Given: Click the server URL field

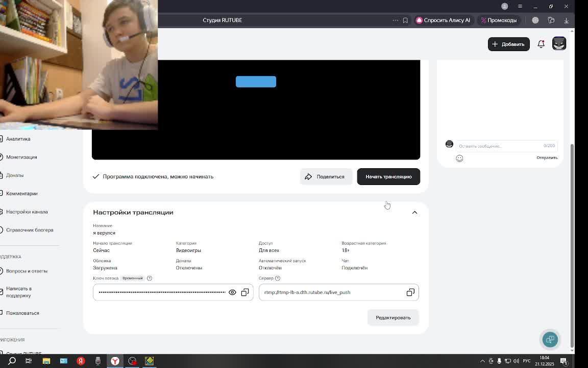Looking at the screenshot, I should tap(338, 292).
